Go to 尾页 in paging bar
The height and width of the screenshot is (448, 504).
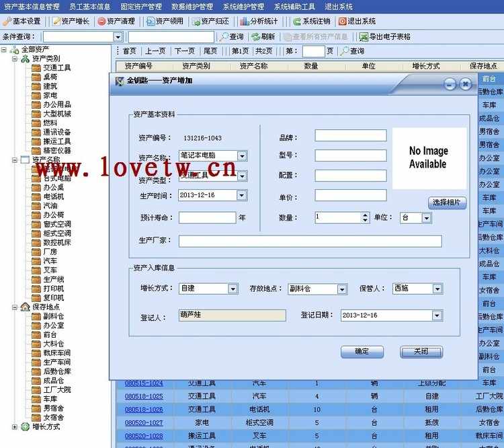coord(210,51)
